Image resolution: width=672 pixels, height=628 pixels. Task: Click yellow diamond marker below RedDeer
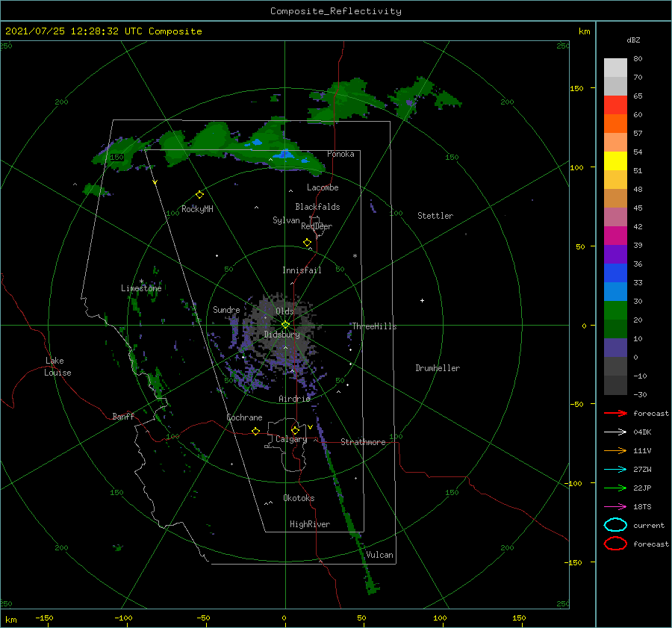(x=307, y=243)
